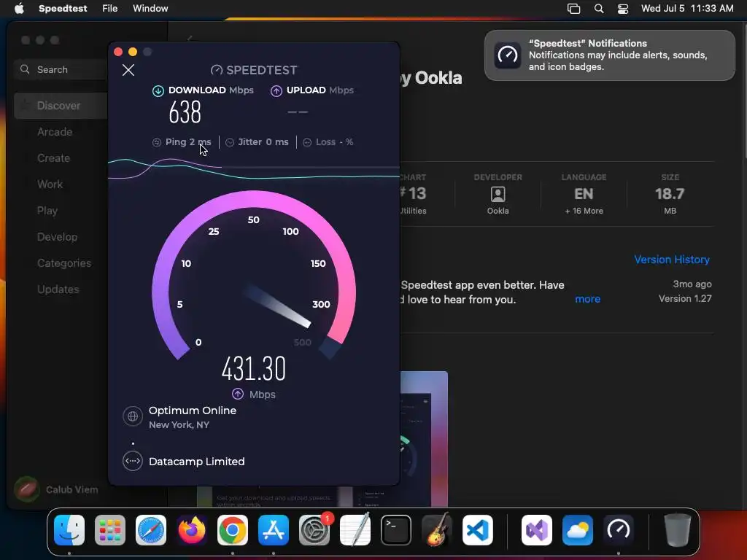Click the connection icon beside Datacamp Limited
This screenshot has height=560, width=747.
(x=133, y=461)
